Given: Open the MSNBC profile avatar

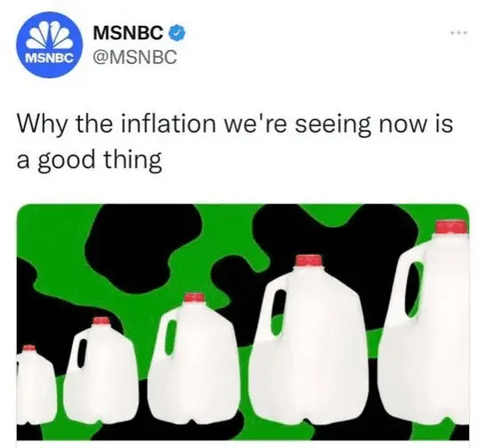Looking at the screenshot, I should pos(50,45).
